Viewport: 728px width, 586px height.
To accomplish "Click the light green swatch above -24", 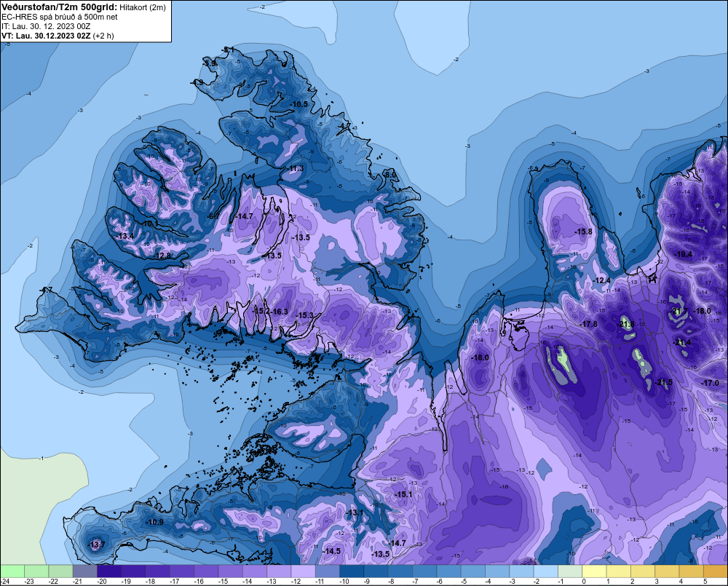I will coord(12,571).
